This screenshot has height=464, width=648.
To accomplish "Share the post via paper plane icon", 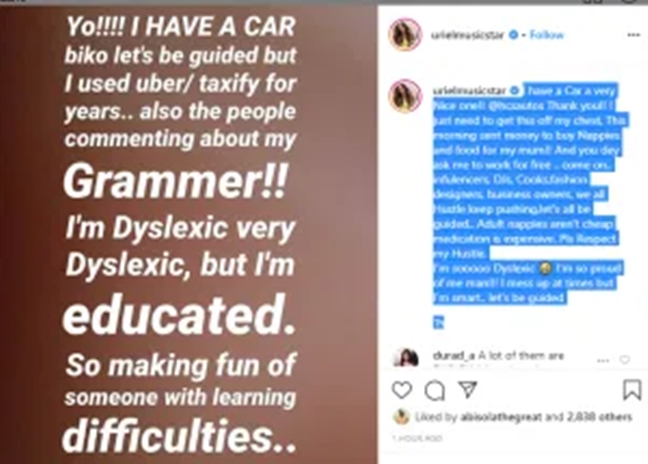I will (468, 389).
